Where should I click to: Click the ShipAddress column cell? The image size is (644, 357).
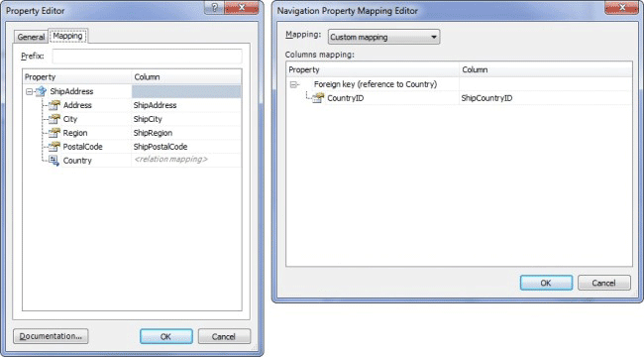[186, 105]
